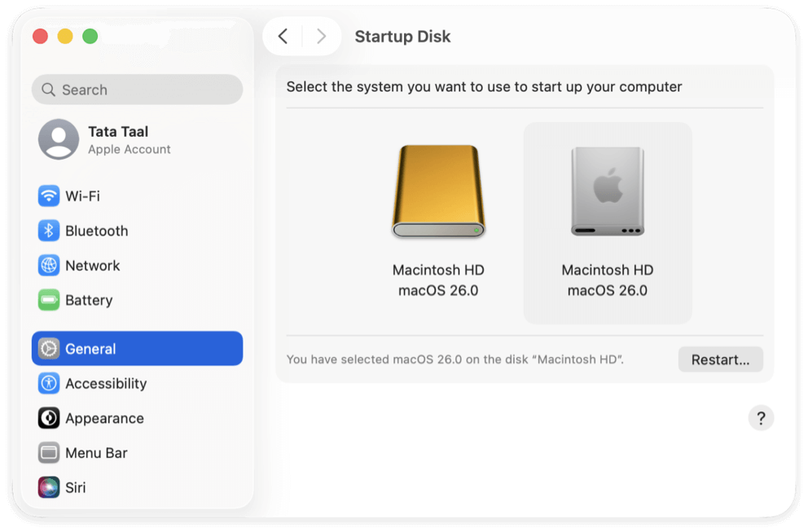Minimize the window with the yellow button

(x=64, y=36)
